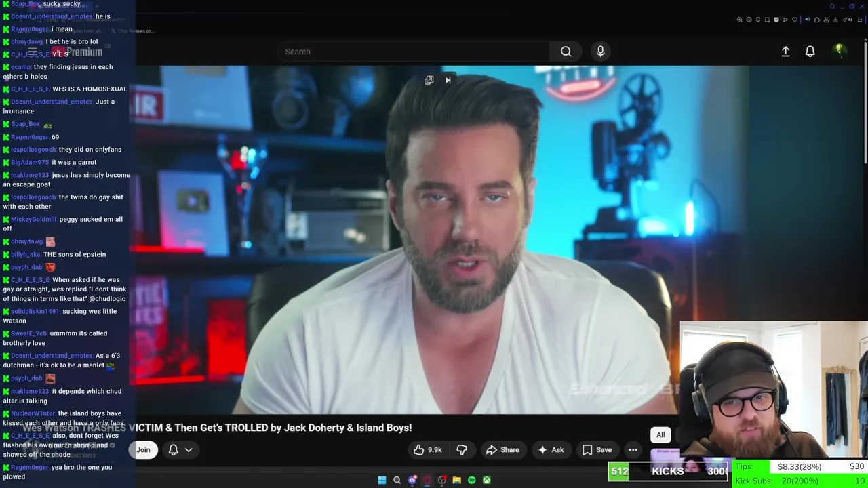Open Discord from the taskbar
Image resolution: width=868 pixels, height=488 pixels.
[x=412, y=480]
